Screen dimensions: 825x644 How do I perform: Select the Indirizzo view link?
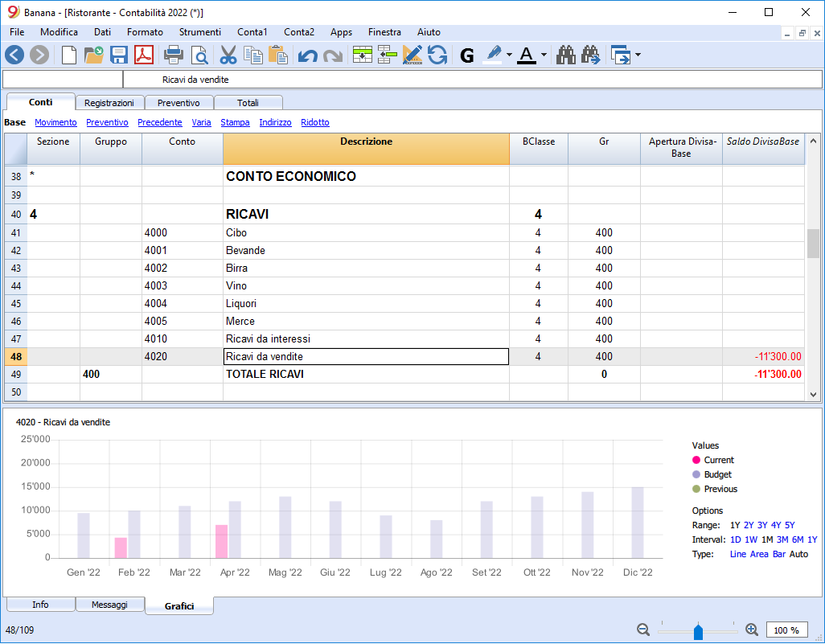click(x=275, y=122)
